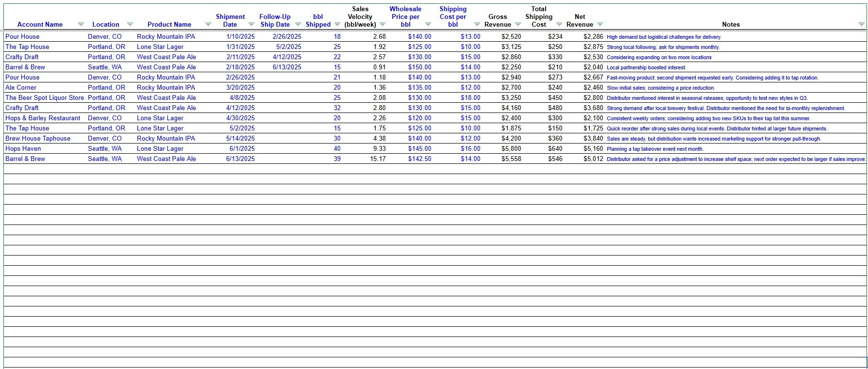Open the Sales Velocity filter dropdown
This screenshot has width=868, height=369.
click(x=383, y=25)
